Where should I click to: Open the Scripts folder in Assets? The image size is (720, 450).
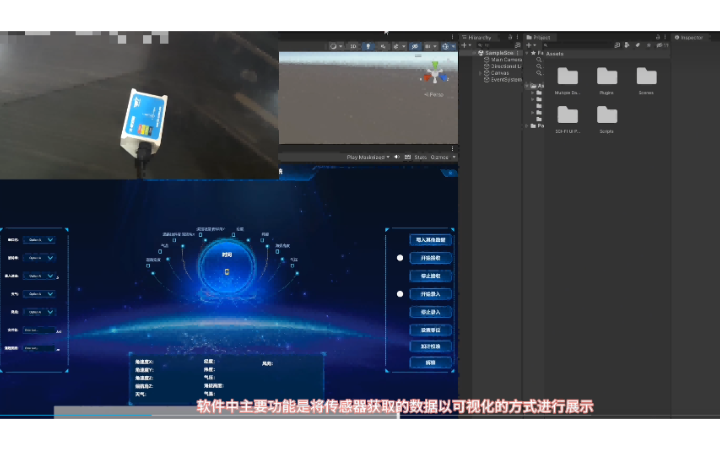pos(607,119)
